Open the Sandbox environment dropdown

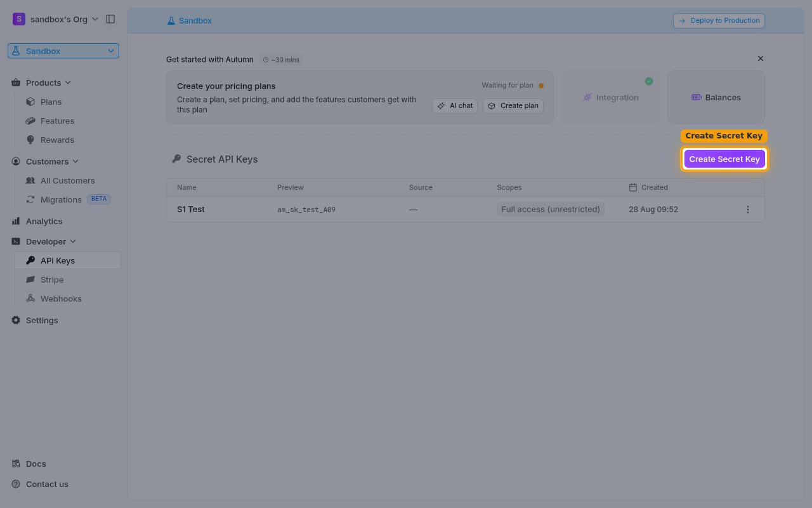pos(63,51)
